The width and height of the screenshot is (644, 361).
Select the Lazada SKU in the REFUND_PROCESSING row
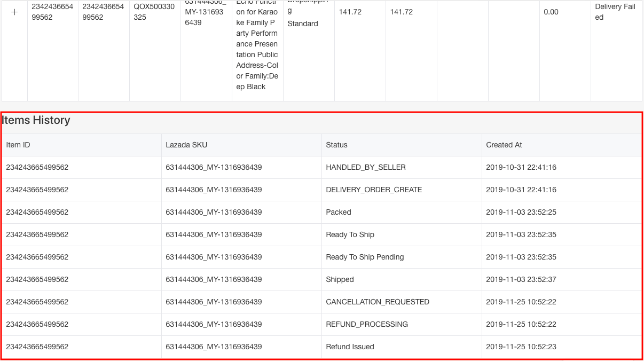(214, 324)
